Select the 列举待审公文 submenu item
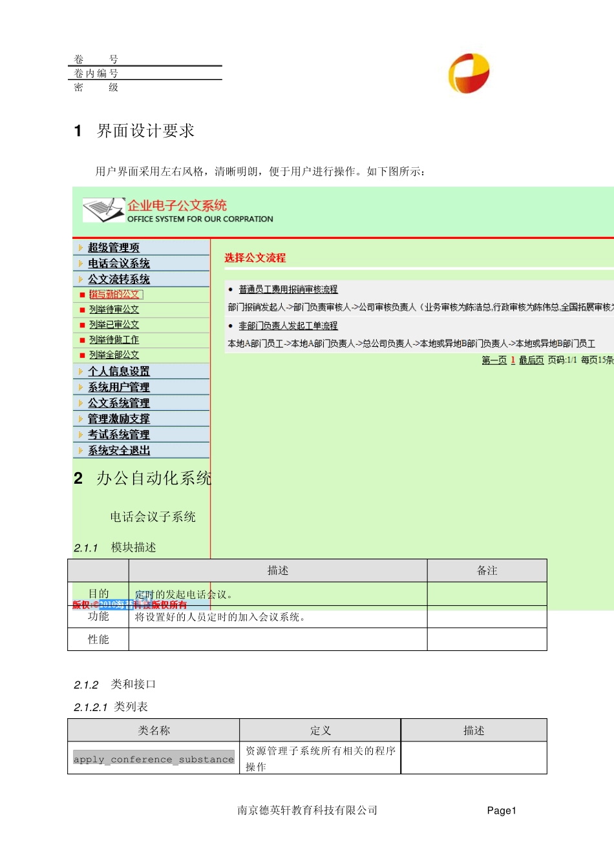 click(x=114, y=309)
